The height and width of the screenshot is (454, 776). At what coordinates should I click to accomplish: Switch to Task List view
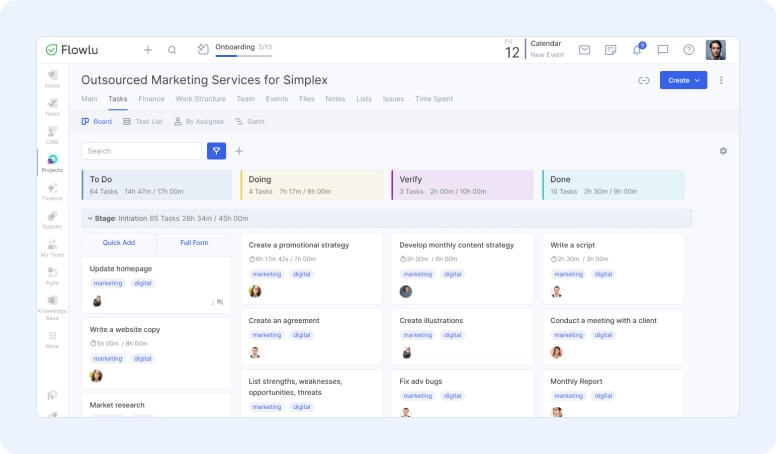click(x=142, y=121)
